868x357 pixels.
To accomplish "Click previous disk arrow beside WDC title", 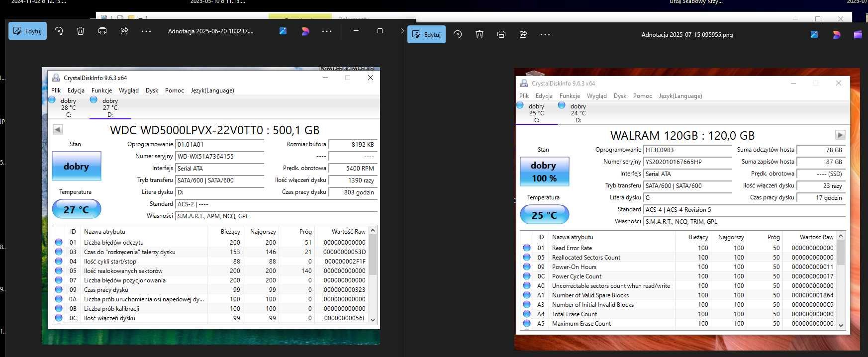I will point(58,129).
